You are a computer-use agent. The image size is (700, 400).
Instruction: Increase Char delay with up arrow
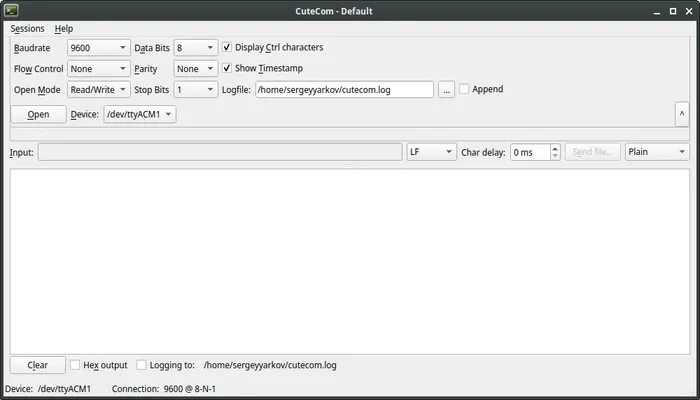coord(555,149)
